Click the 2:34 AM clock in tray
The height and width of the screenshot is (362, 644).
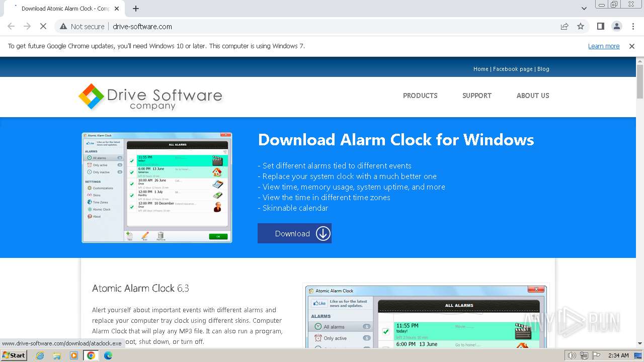[x=618, y=355]
